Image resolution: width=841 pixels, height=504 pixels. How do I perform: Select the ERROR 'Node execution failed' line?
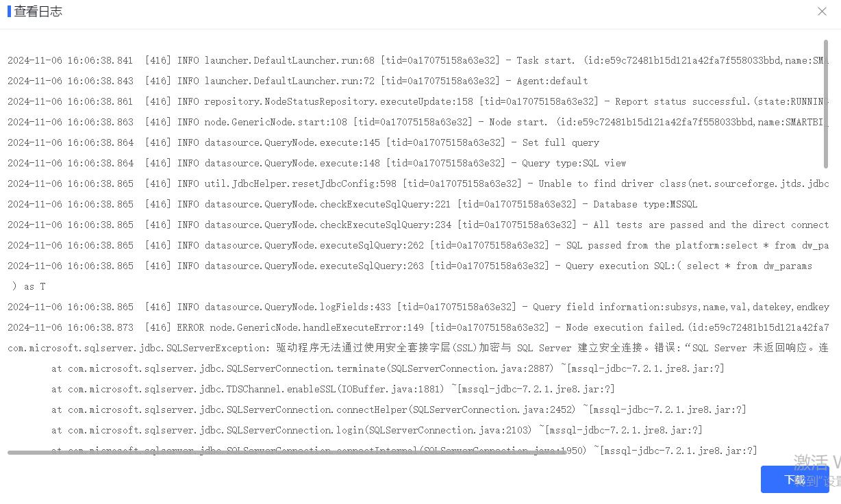click(x=418, y=327)
